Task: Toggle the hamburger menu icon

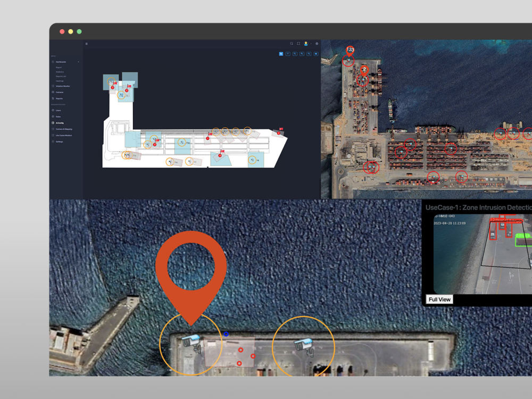Action: tap(87, 44)
